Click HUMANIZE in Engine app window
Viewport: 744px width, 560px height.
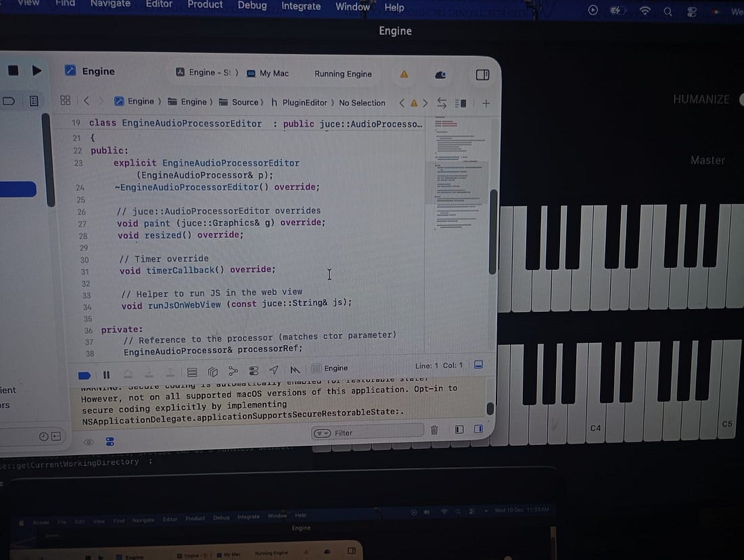pyautogui.click(x=701, y=99)
